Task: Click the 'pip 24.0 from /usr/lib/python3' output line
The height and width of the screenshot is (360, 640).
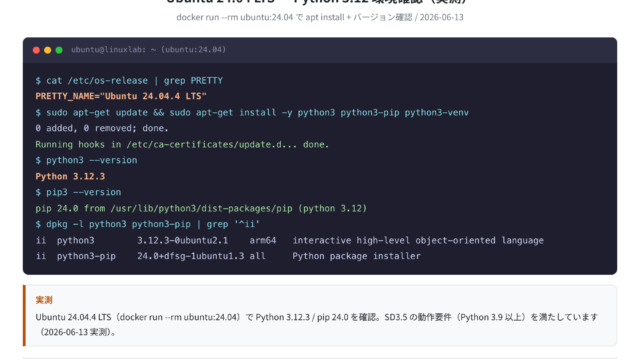Action: (201, 208)
